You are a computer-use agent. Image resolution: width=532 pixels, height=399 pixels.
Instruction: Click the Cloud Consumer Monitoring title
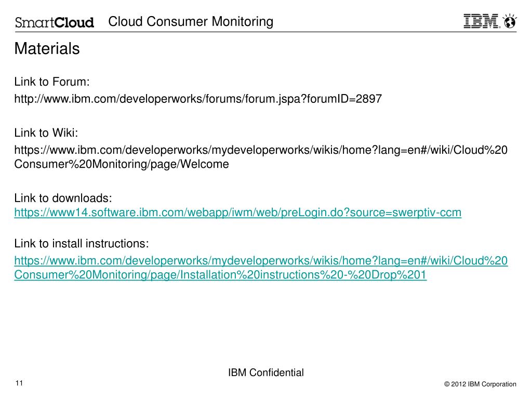click(191, 22)
